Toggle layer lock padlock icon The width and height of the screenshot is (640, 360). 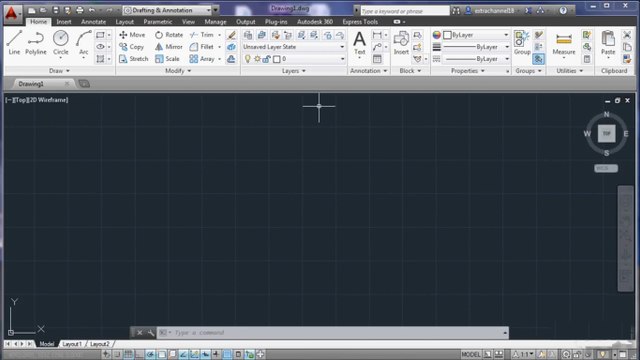267,59
